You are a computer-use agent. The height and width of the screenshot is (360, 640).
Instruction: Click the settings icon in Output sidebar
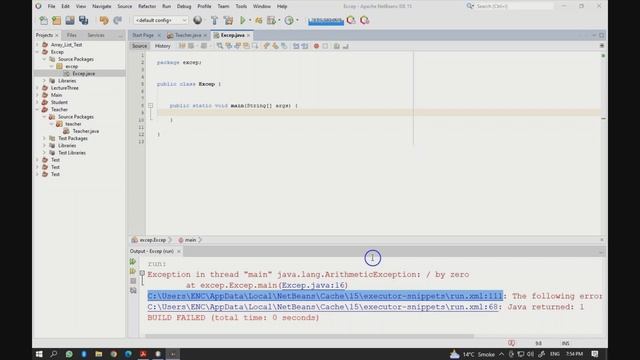point(133,291)
